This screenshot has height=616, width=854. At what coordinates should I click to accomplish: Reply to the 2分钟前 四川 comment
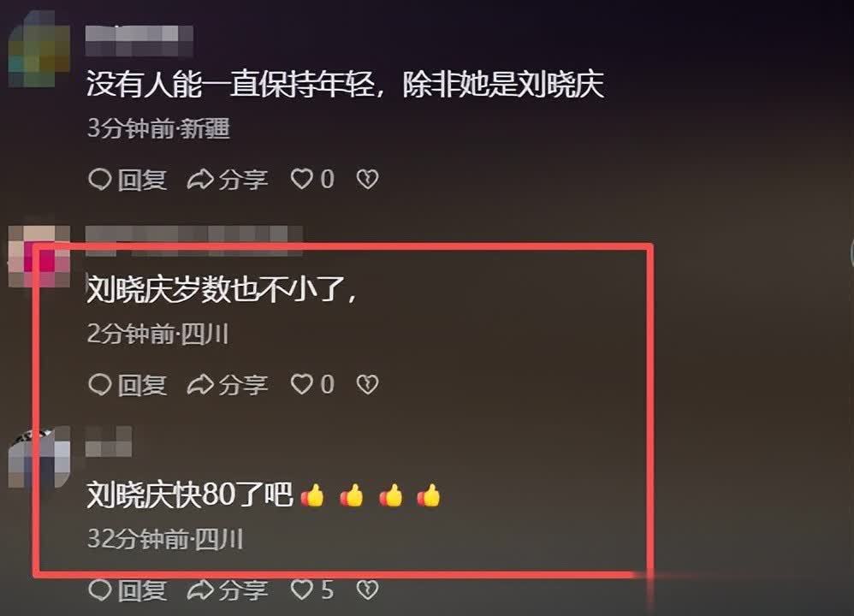[128, 385]
